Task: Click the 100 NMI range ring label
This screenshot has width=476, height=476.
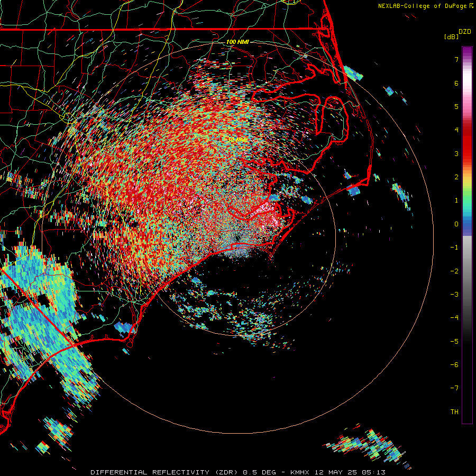Action: click(x=237, y=42)
